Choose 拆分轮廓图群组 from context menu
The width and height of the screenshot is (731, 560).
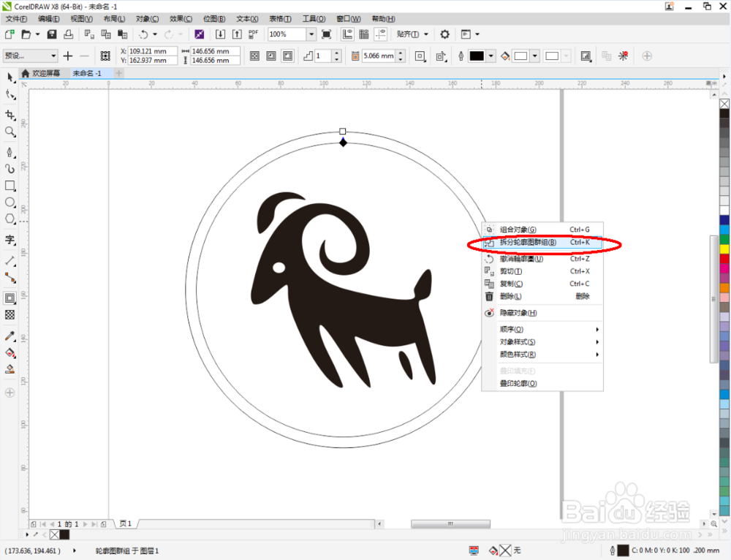coord(542,242)
